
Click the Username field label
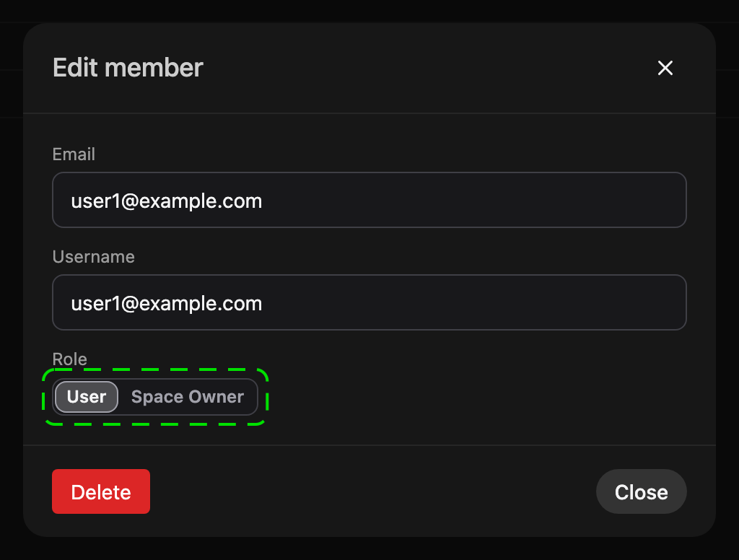(x=93, y=257)
